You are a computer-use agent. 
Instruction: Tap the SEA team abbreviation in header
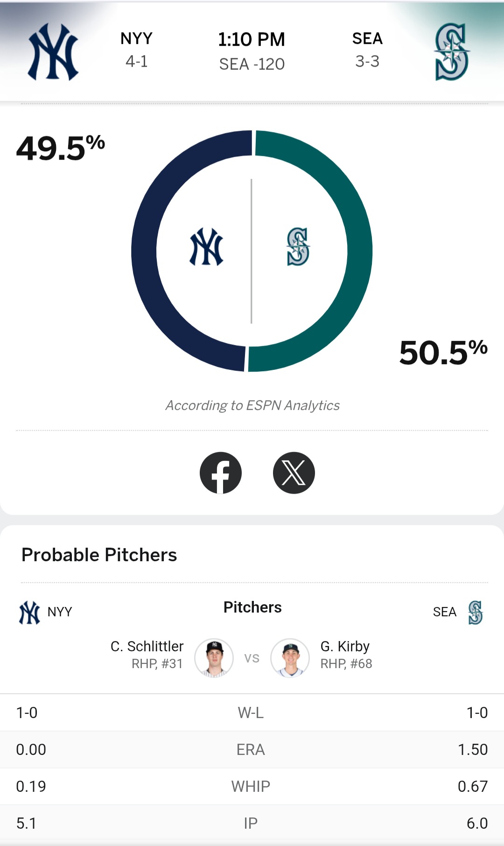367,39
